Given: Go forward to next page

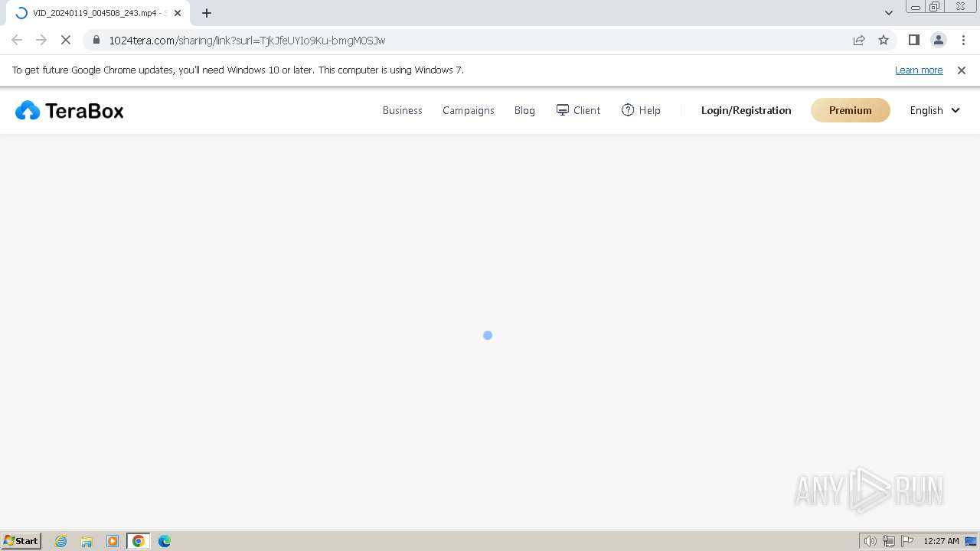Looking at the screenshot, I should pos(41,40).
